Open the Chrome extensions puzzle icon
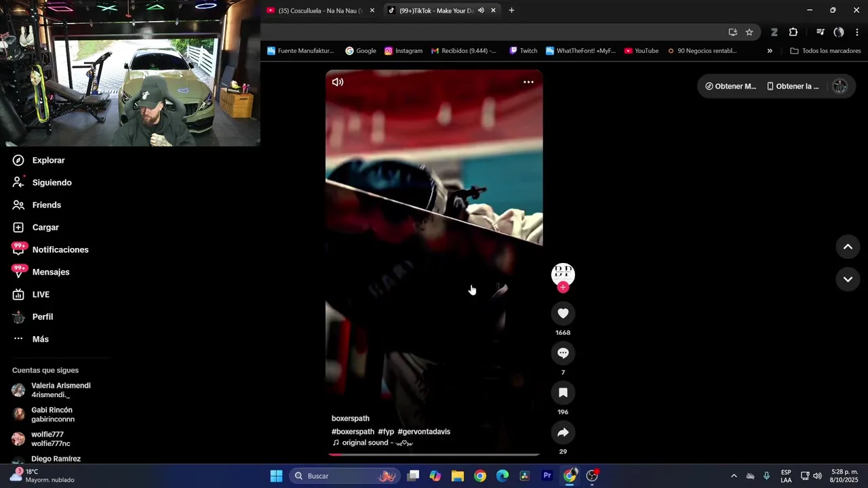 793,33
